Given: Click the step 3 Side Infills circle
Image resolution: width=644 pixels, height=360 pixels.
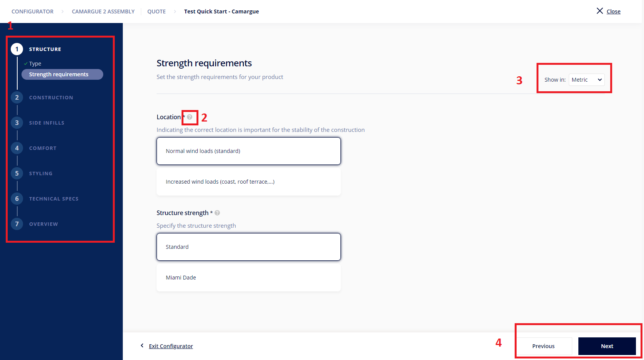Looking at the screenshot, I should (17, 123).
